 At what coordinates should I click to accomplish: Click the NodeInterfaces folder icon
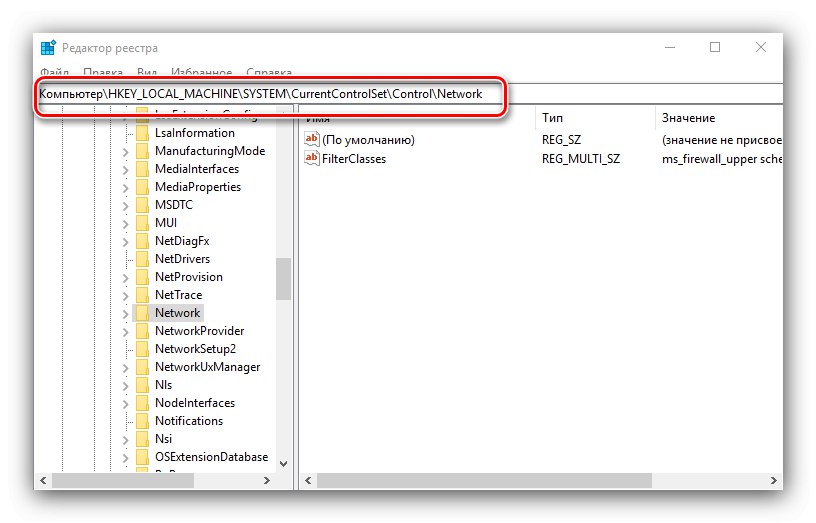(x=142, y=403)
